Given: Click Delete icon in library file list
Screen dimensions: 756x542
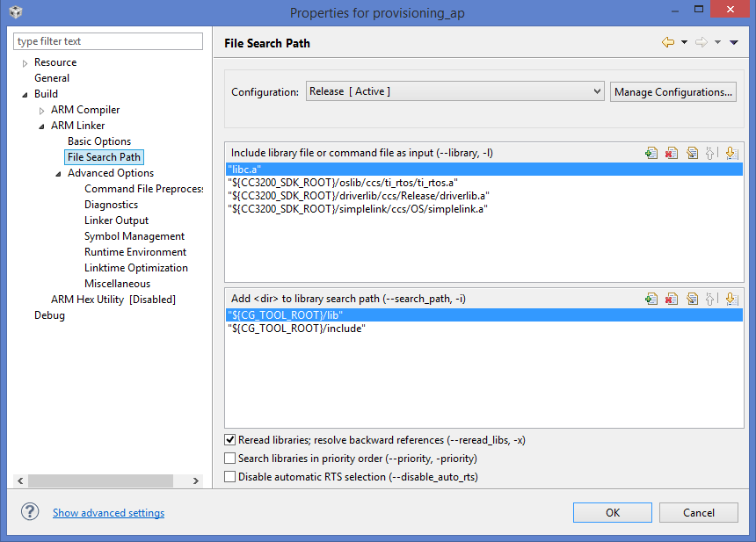Looking at the screenshot, I should (672, 153).
